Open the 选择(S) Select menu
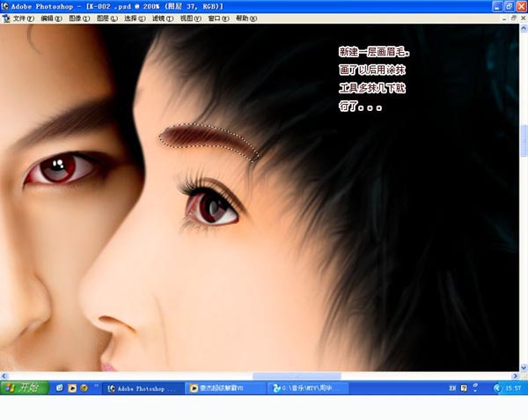The image size is (528, 420). click(135, 18)
